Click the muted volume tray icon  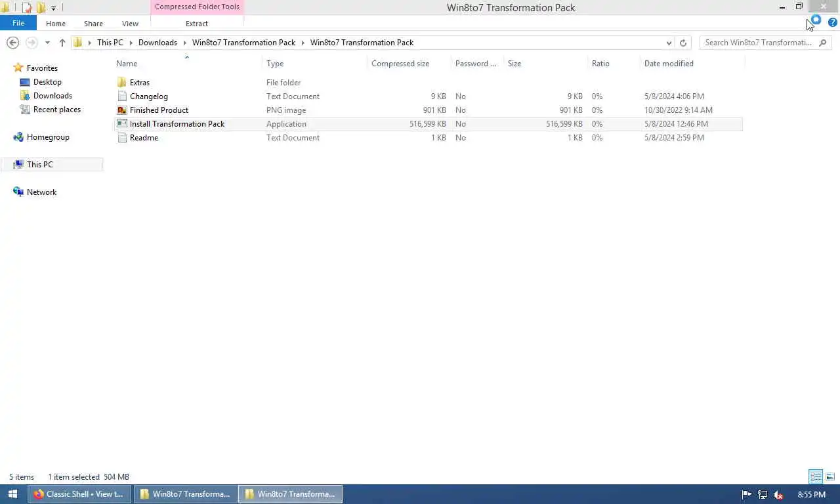coord(778,495)
